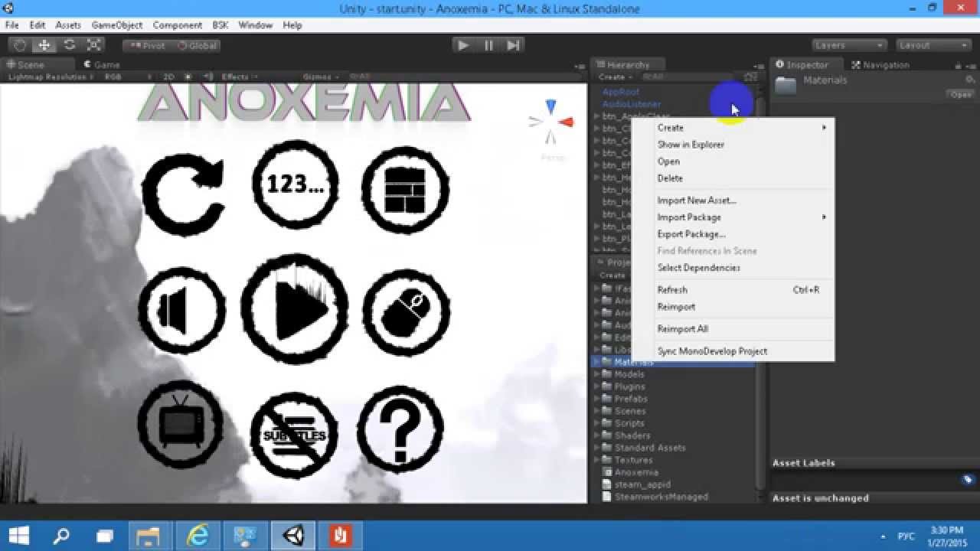The image size is (980, 551).
Task: Open the Inspector gear settings icon
Action: click(970, 80)
